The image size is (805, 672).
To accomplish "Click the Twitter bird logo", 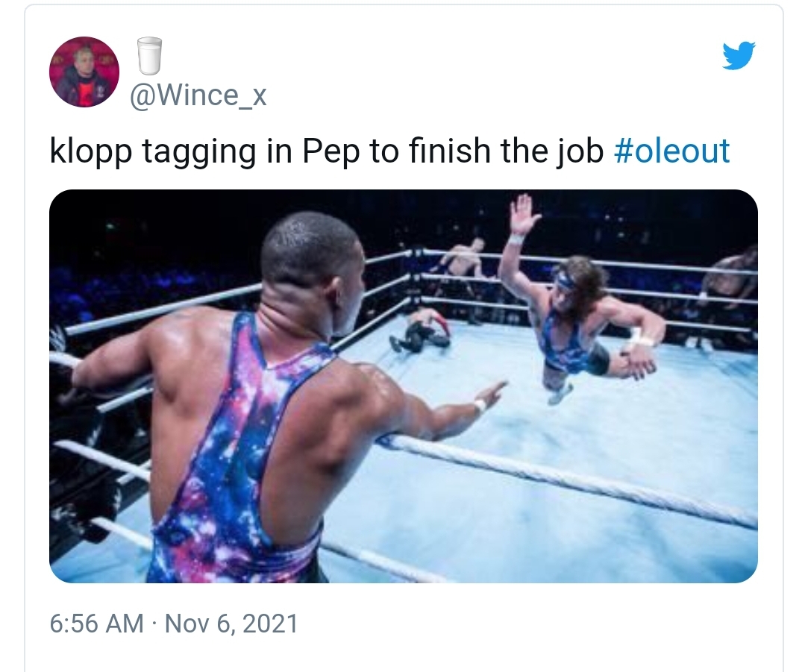I will coord(739,57).
